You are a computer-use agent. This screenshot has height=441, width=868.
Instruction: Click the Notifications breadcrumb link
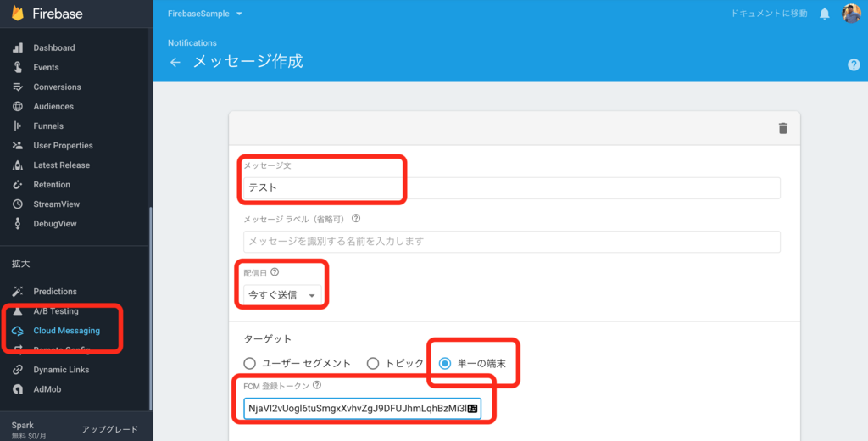(192, 42)
